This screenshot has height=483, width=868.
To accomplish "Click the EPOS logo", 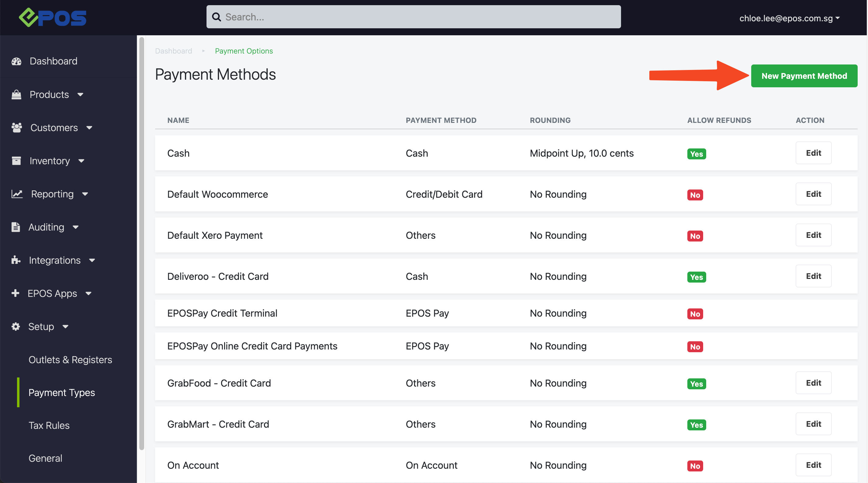I will (x=52, y=17).
